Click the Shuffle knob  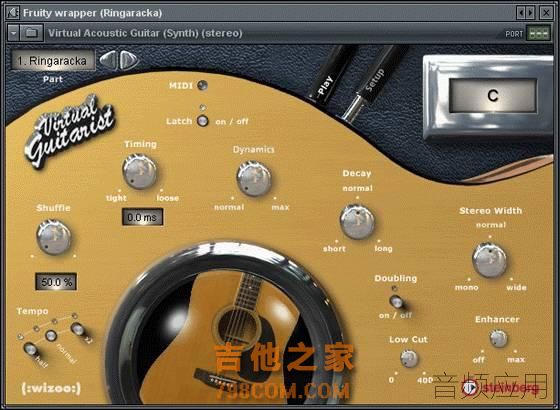coord(54,237)
